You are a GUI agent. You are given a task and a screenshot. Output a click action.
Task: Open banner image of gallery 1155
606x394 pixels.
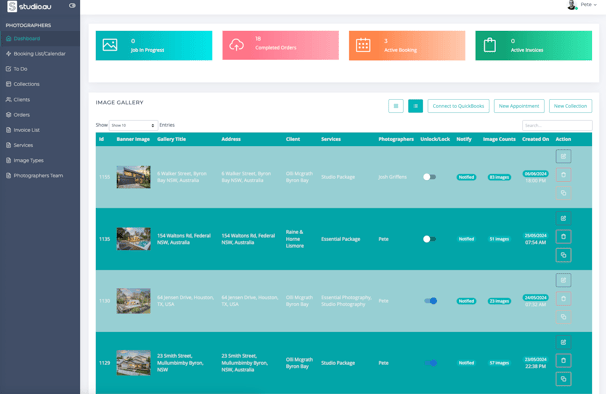point(134,177)
